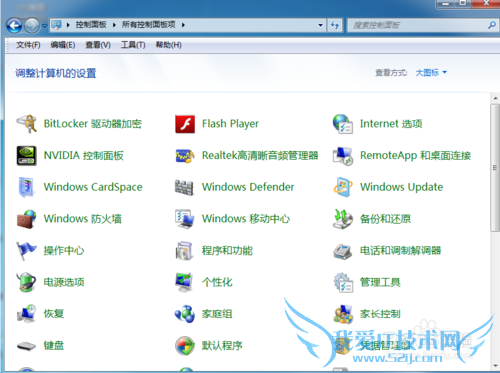This screenshot has height=373, width=500.
Task: Click the refresh button beside address bar
Action: [x=335, y=25]
